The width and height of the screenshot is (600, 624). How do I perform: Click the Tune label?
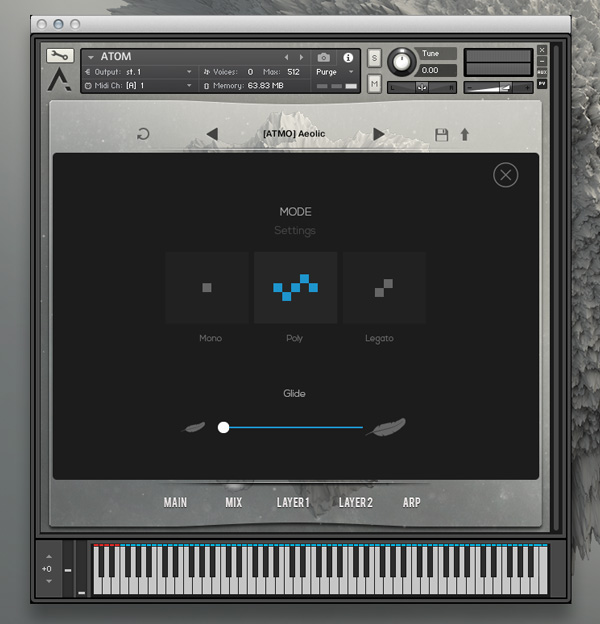point(431,53)
